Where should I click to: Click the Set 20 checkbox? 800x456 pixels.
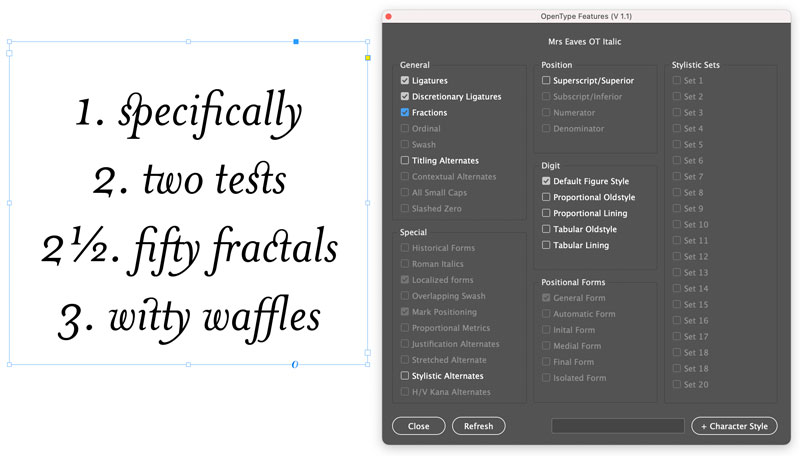tap(677, 384)
